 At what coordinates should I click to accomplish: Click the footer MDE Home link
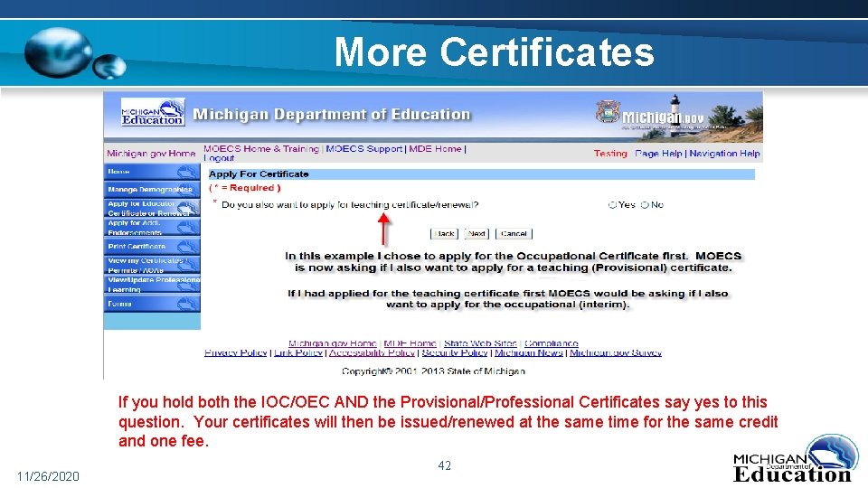410,343
